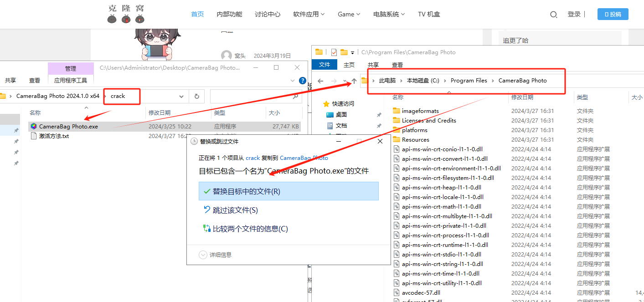Click the 窝头 author avatar icon
This screenshot has width=644, height=302.
click(x=226, y=56)
